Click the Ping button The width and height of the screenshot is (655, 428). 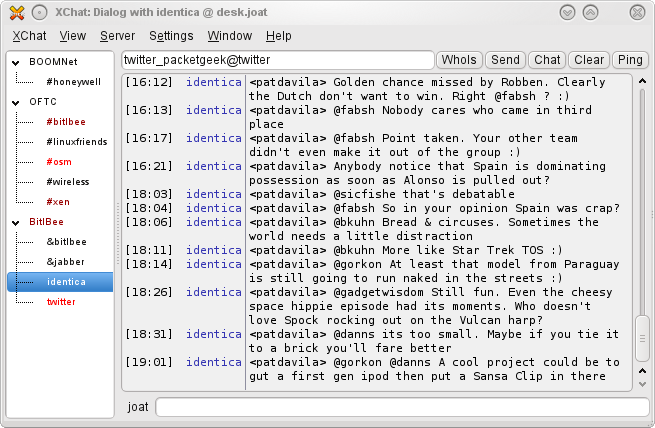click(x=630, y=60)
